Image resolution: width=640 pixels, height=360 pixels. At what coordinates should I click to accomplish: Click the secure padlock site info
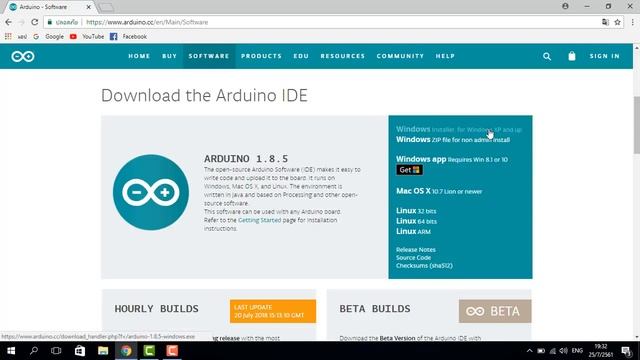[x=50, y=22]
